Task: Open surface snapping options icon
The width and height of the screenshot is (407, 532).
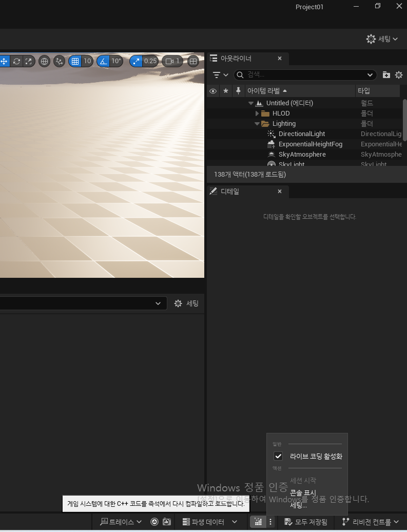Action: [60, 62]
